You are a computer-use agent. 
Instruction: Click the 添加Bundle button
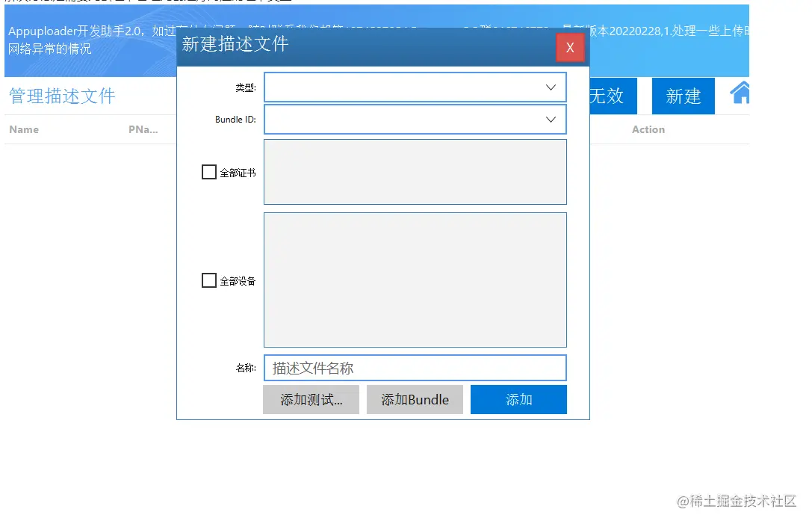point(415,399)
